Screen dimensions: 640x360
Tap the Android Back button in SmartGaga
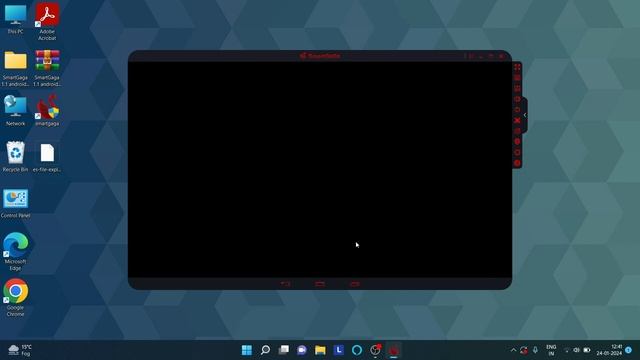click(285, 284)
